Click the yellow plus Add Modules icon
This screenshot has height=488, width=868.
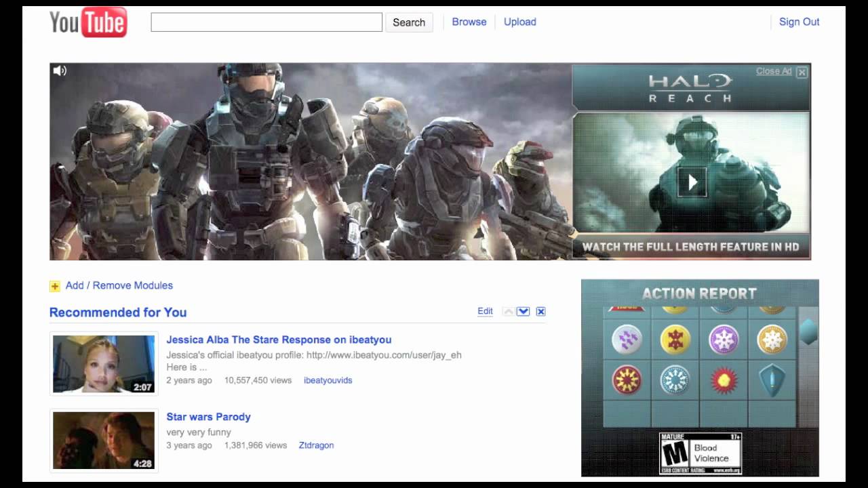(x=55, y=286)
